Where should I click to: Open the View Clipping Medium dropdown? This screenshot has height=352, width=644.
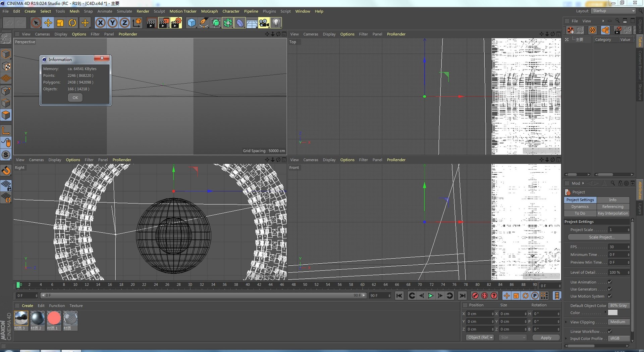[619, 322]
